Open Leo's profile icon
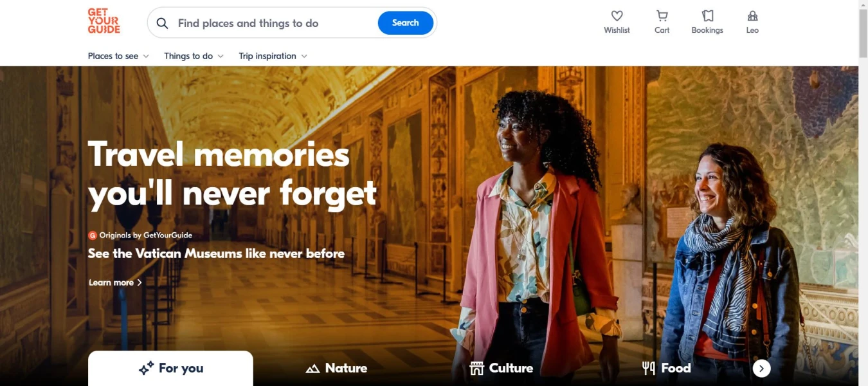This screenshot has height=386, width=868. tap(752, 16)
